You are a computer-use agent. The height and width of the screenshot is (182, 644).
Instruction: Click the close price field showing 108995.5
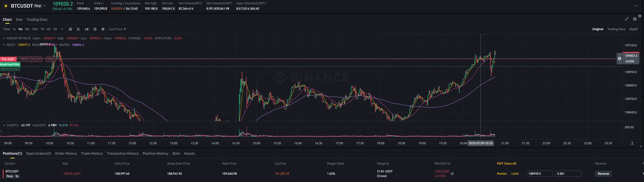tap(539, 174)
